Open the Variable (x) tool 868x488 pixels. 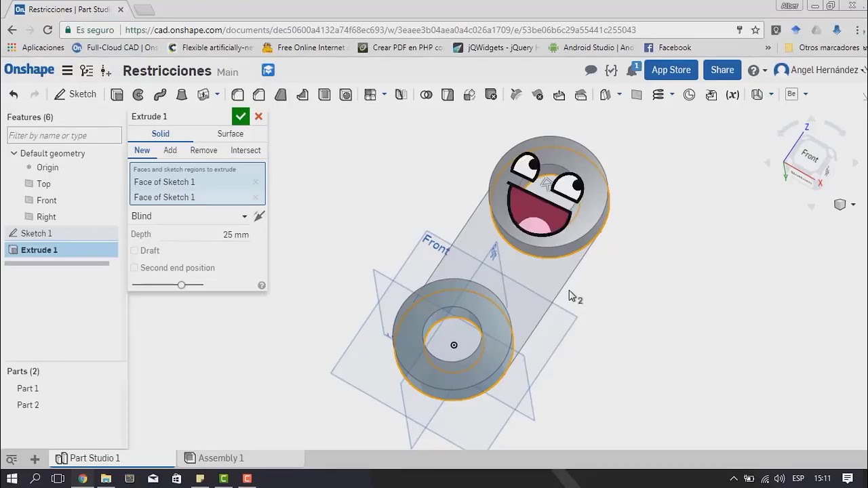coord(732,94)
